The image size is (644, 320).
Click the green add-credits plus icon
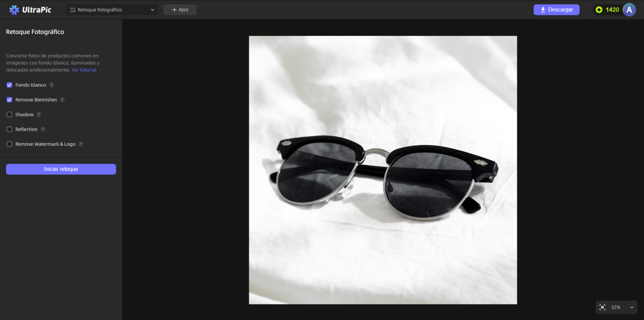599,10
